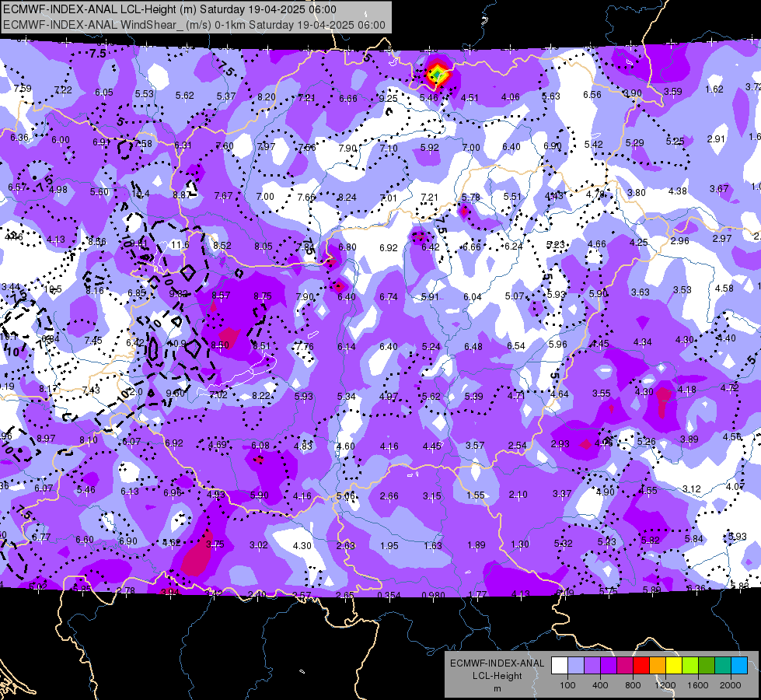Click the wind shear value 4.51
761x700 pixels.
point(470,98)
